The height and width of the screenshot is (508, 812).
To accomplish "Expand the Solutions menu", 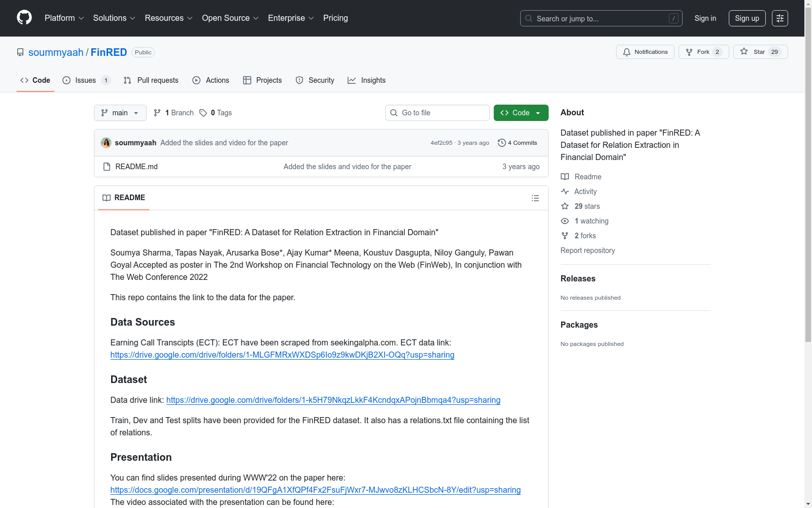I will coord(114,18).
